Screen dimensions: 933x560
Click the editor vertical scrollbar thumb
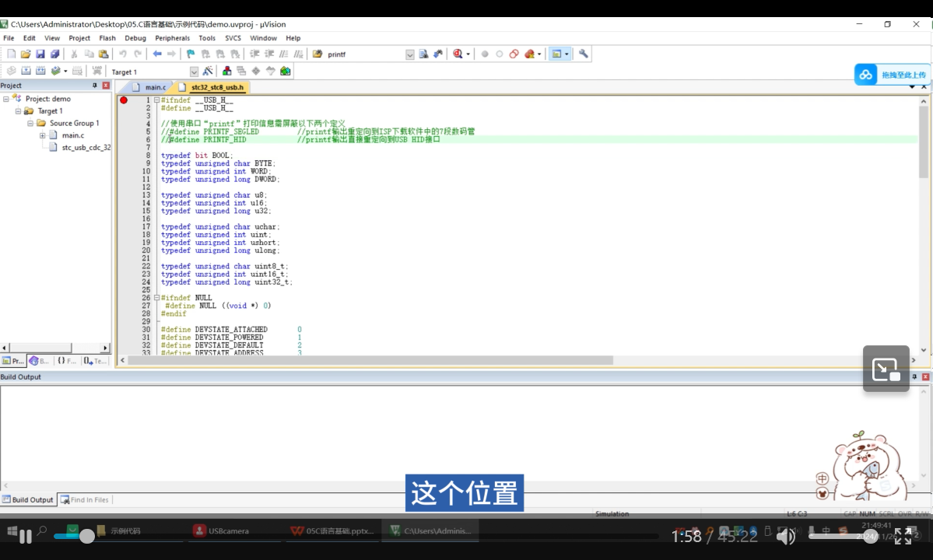pos(924,142)
